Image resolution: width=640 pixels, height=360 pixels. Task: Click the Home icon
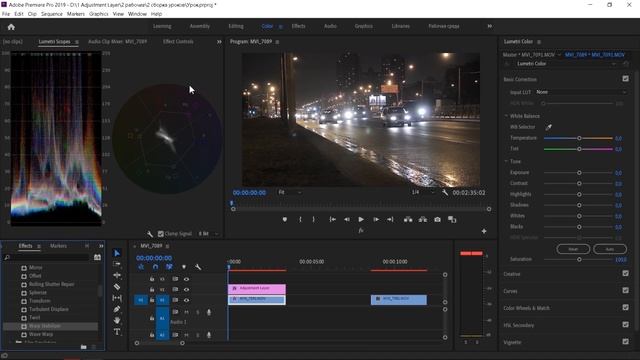(x=11, y=27)
